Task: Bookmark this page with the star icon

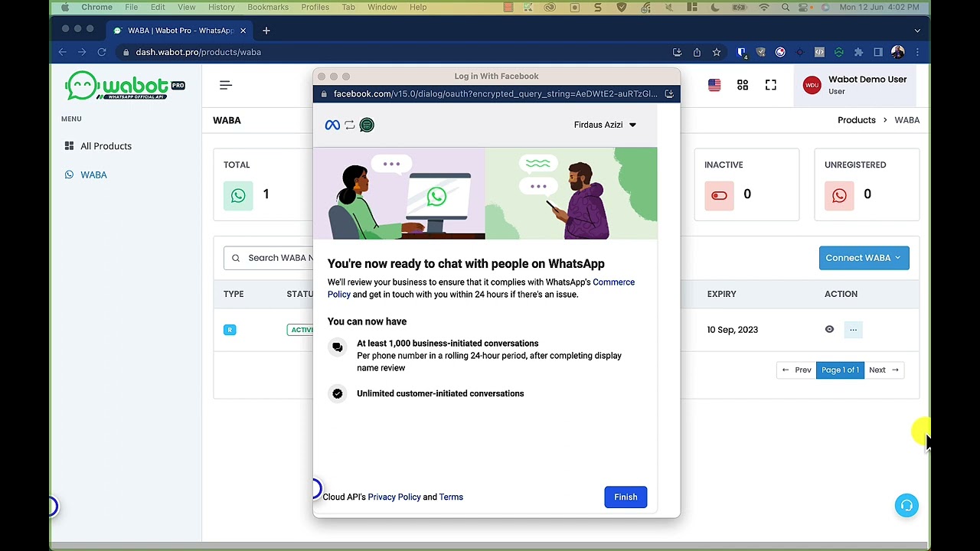Action: (x=717, y=52)
